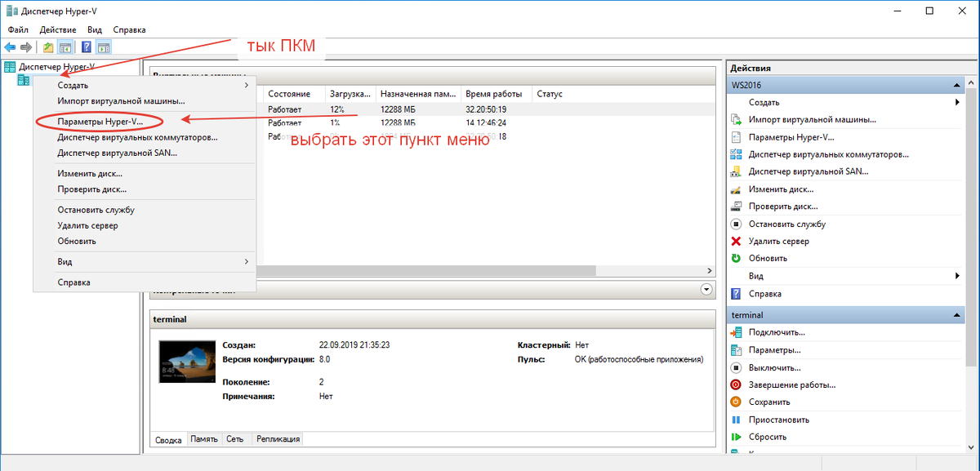Viewport: 980px width, 471px height.
Task: Click Проверить диск in Actions pane
Action: [783, 207]
